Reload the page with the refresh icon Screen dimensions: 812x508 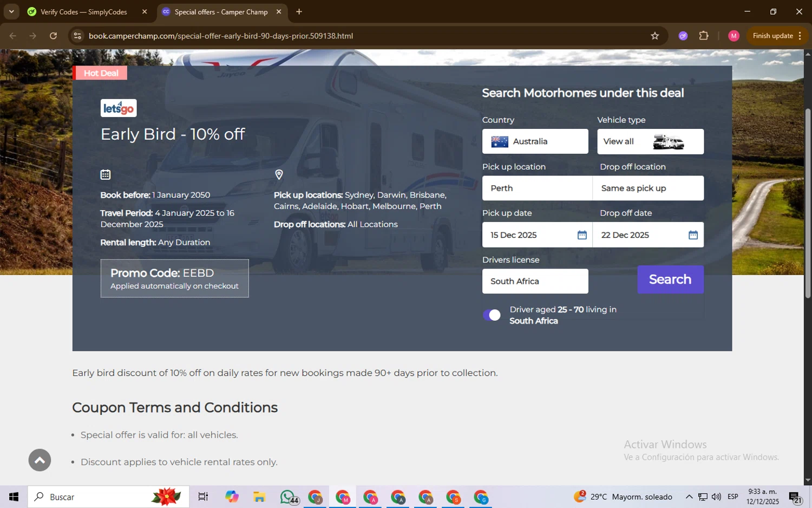click(x=53, y=36)
